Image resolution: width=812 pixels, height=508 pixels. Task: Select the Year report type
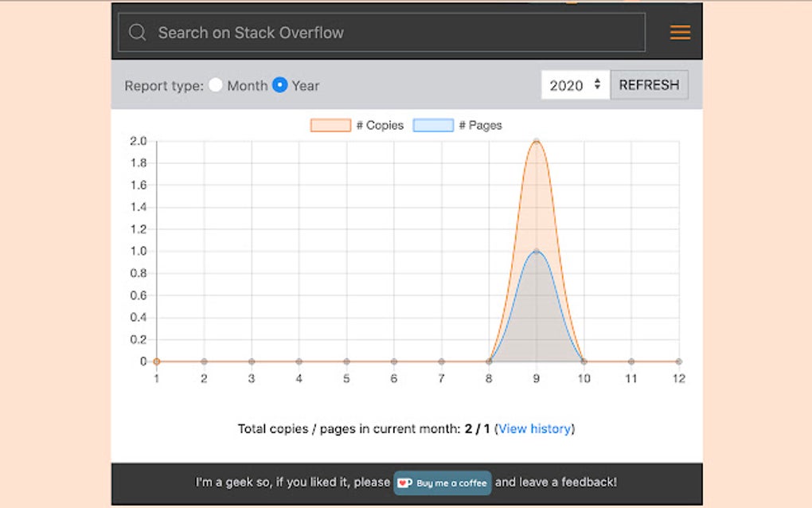click(x=280, y=85)
